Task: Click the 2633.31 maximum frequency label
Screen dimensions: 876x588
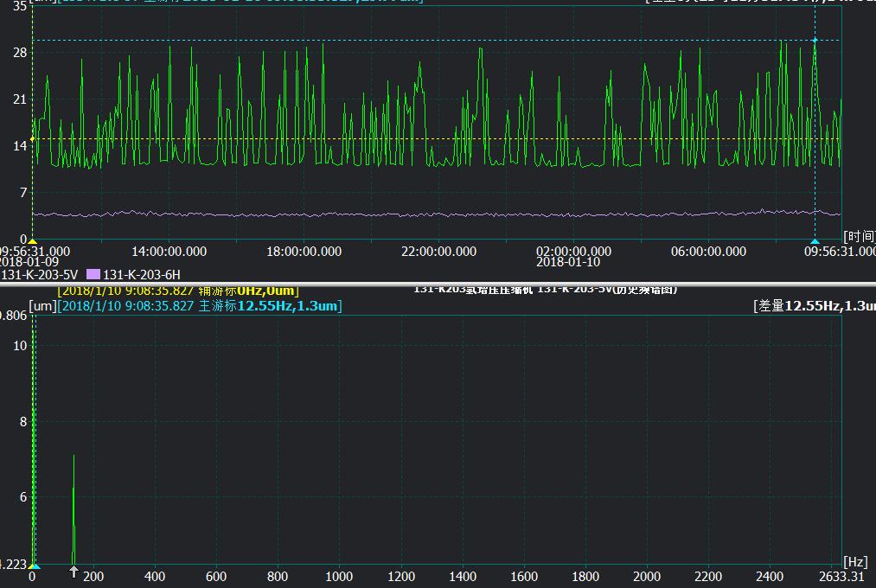Action: (841, 577)
